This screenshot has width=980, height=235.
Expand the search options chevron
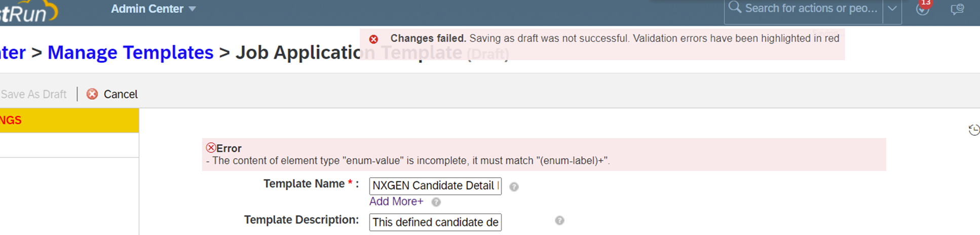892,9
